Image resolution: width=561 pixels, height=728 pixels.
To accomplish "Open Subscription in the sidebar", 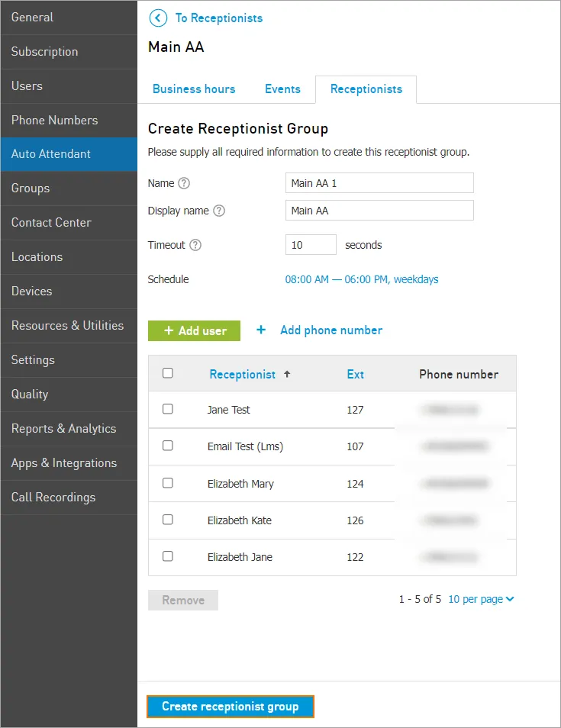I will [x=69, y=52].
